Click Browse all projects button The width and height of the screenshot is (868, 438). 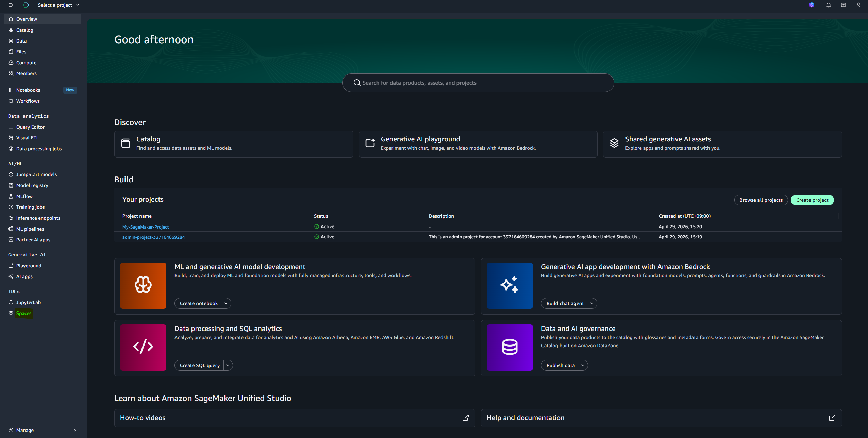[x=761, y=200]
